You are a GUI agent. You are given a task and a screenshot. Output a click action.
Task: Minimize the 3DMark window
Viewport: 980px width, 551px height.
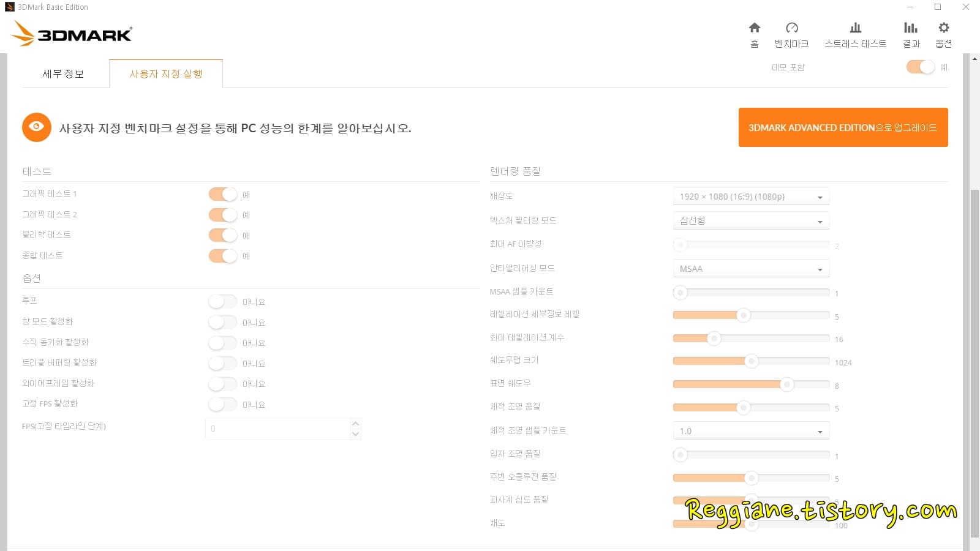(x=910, y=7)
